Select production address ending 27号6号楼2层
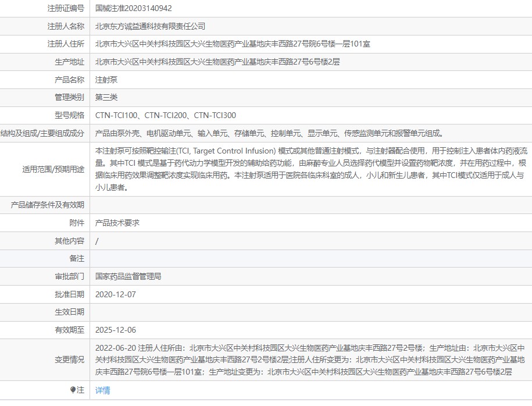 click(x=217, y=62)
